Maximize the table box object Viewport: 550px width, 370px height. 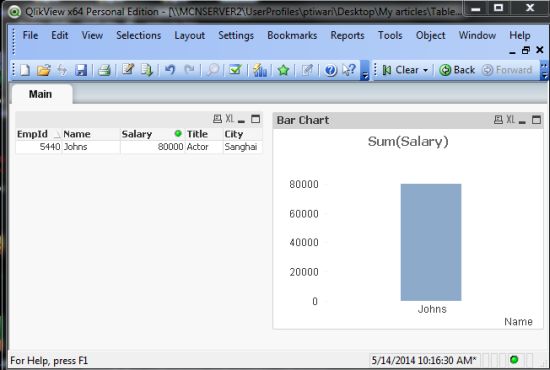coord(256,119)
